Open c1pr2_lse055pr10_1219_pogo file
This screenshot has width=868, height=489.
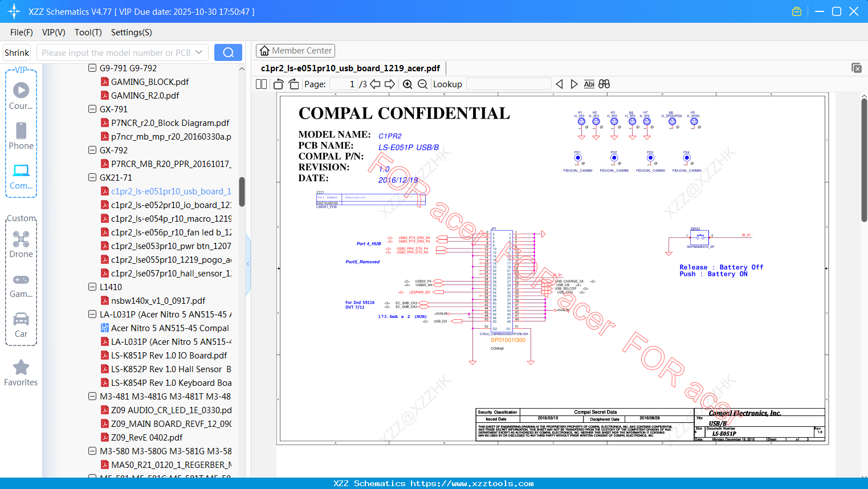tap(171, 259)
